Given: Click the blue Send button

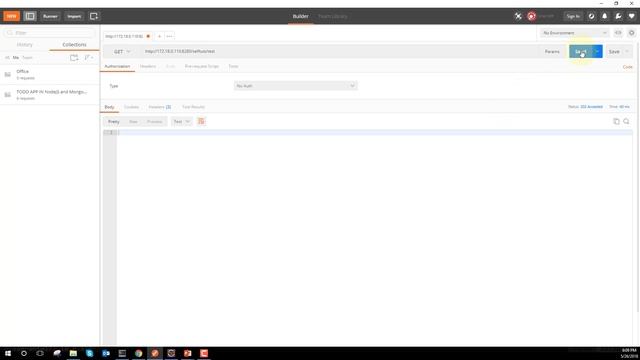Looking at the screenshot, I should [x=580, y=51].
